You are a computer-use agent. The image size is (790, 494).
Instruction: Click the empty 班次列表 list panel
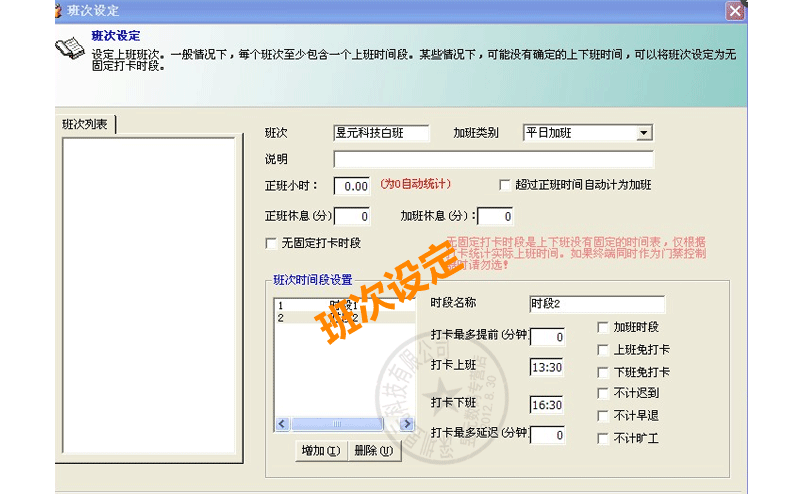click(x=149, y=295)
